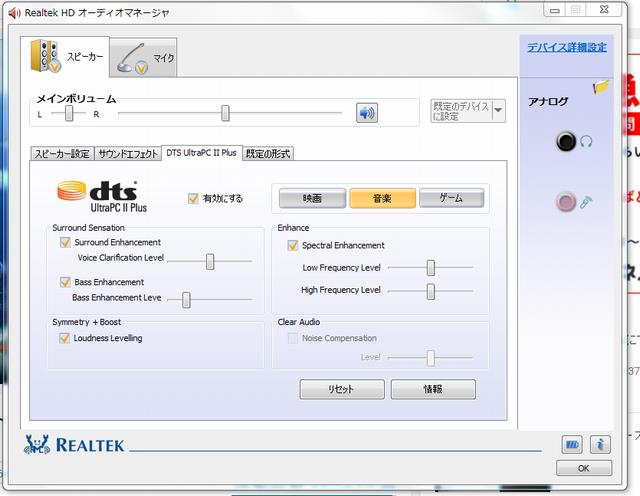The width and height of the screenshot is (640, 496).
Task: Switch to the スピーカー device tab
Action: click(65, 56)
